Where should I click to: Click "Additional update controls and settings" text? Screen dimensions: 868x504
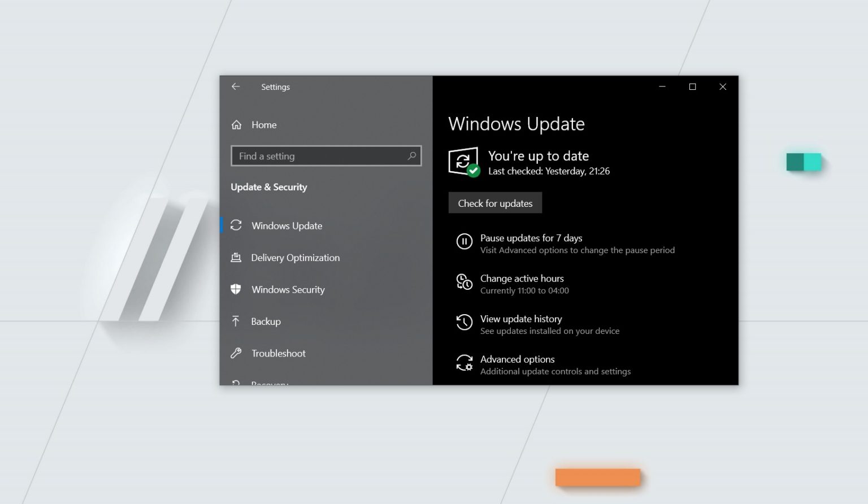click(x=555, y=371)
